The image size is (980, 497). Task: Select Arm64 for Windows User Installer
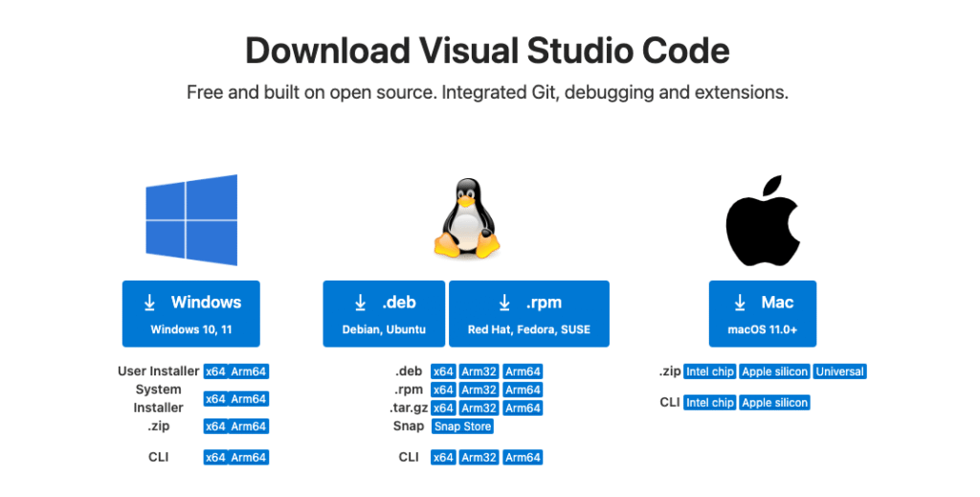pos(248,372)
